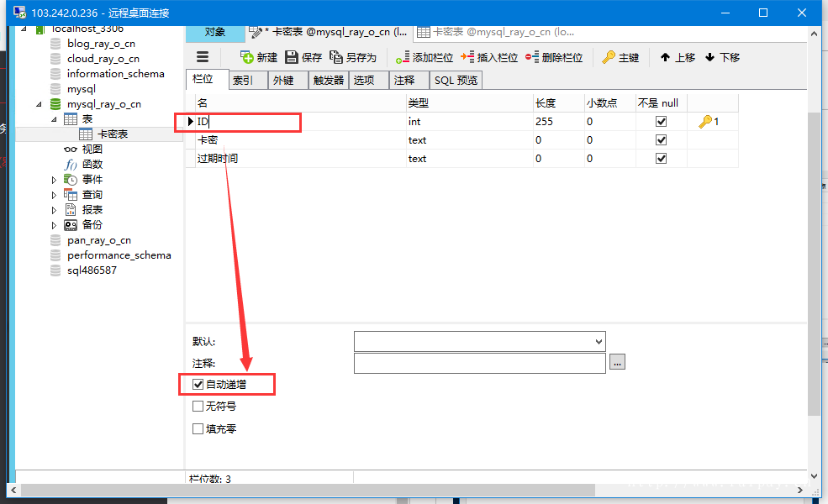Switch to the SQL 预览 tab
Viewport: 828px width, 504px height.
coord(456,81)
